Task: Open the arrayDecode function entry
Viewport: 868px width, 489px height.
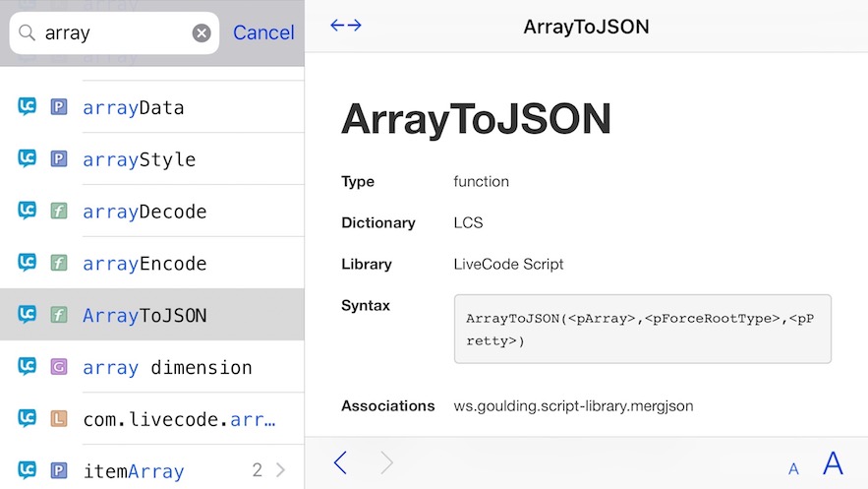Action: tap(145, 212)
